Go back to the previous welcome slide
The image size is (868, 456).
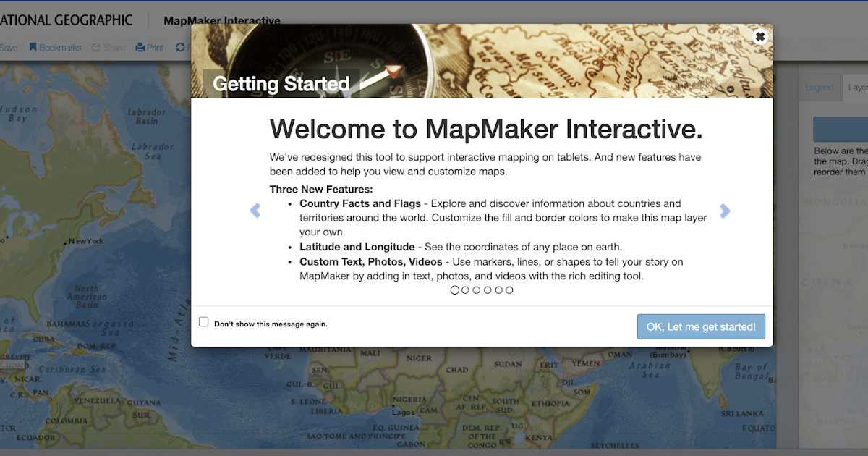point(255,210)
